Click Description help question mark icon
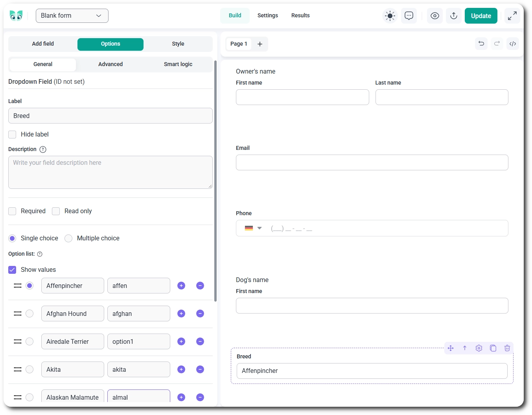 click(x=43, y=149)
